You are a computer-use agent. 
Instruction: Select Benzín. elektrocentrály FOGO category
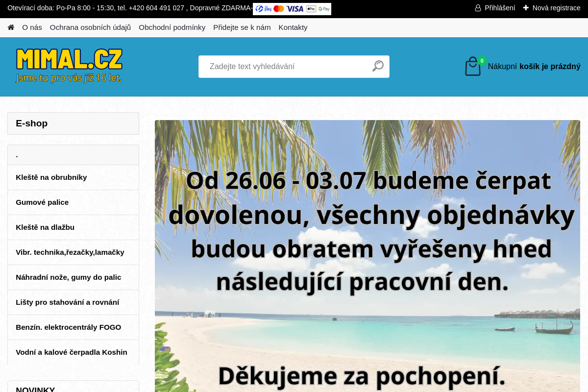73,327
